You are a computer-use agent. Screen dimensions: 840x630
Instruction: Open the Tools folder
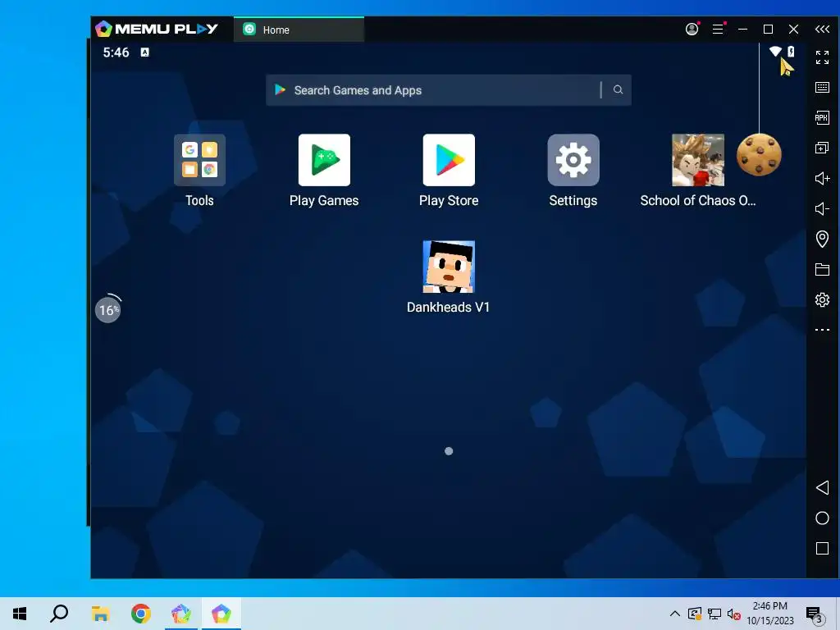click(199, 160)
